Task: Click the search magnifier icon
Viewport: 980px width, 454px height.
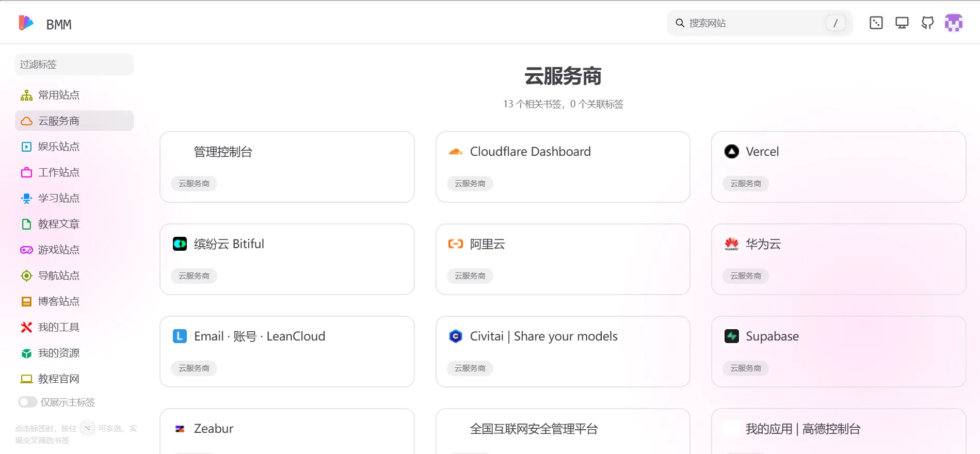Action: click(x=680, y=23)
